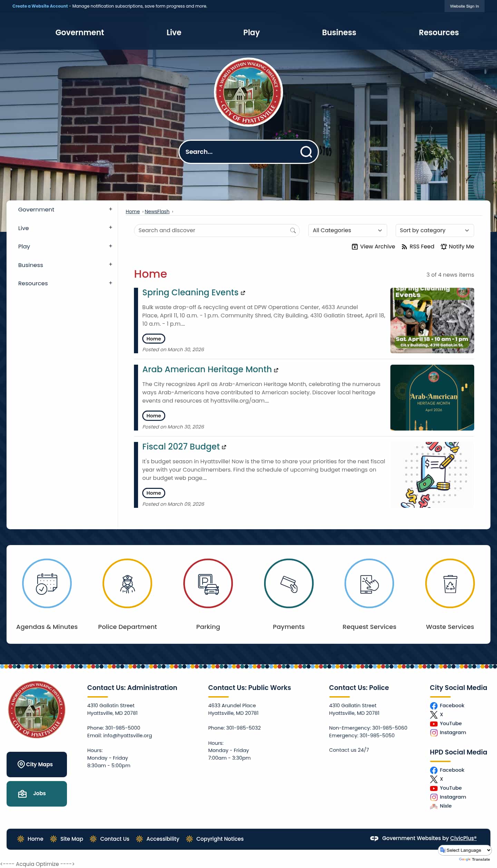Viewport: 497px width, 868px height.
Task: Click the footer City of Hyattsville seal
Action: tap(37, 710)
